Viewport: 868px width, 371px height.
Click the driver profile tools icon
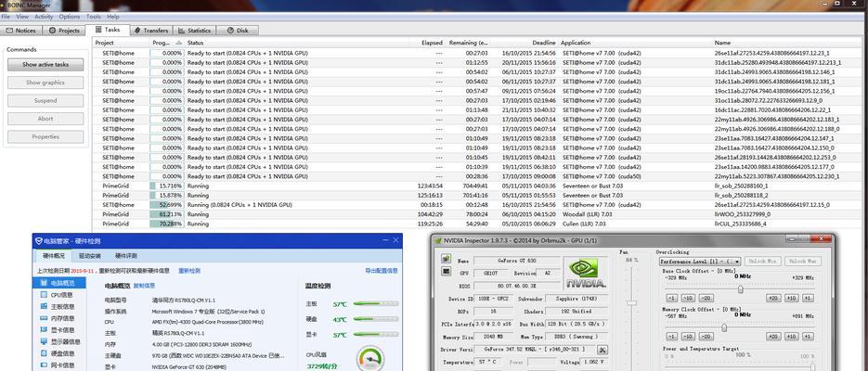click(x=602, y=350)
